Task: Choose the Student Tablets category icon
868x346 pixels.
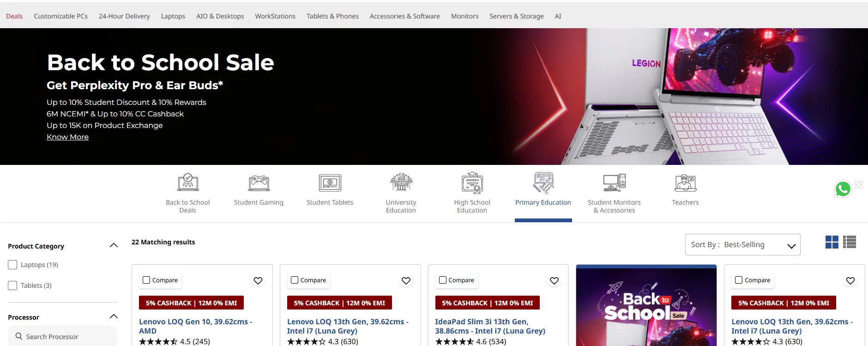Action: [x=330, y=183]
